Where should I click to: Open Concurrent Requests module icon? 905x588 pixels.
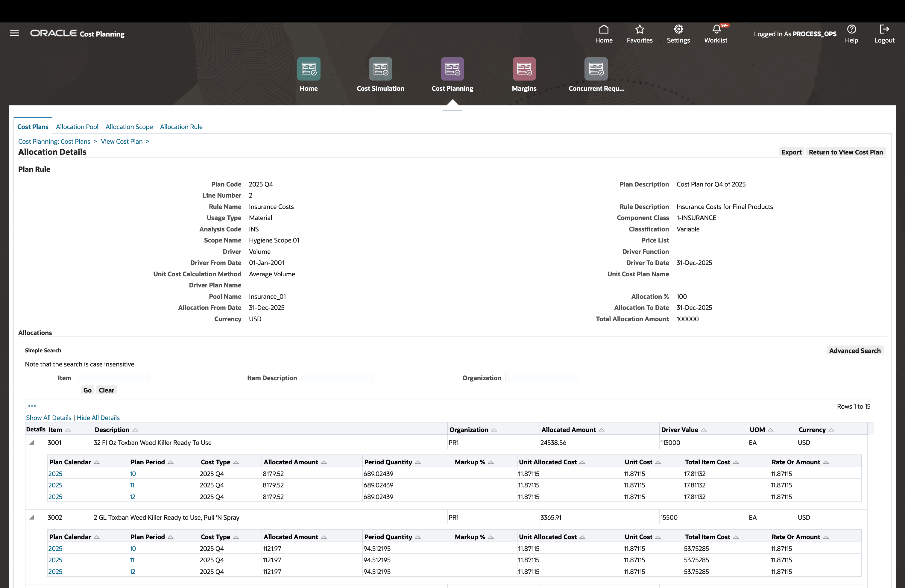pyautogui.click(x=596, y=69)
